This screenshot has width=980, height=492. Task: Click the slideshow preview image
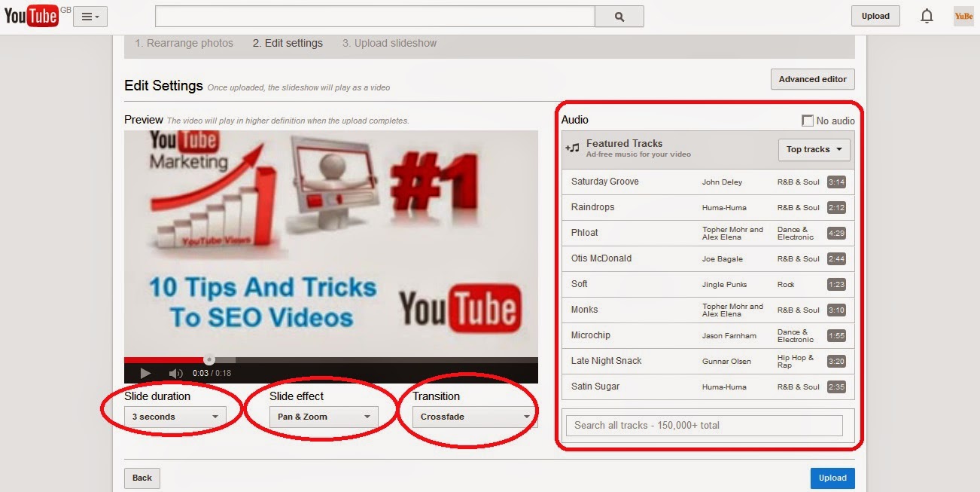click(331, 243)
